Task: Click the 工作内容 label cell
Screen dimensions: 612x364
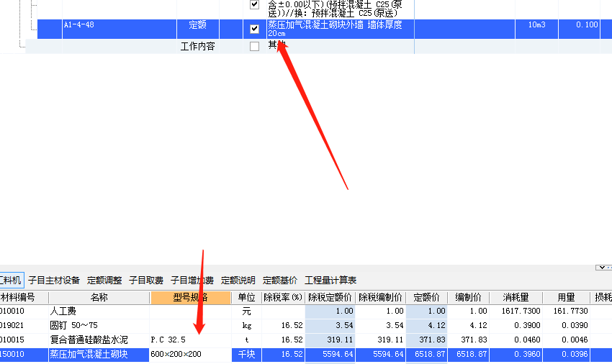Action: tap(198, 47)
